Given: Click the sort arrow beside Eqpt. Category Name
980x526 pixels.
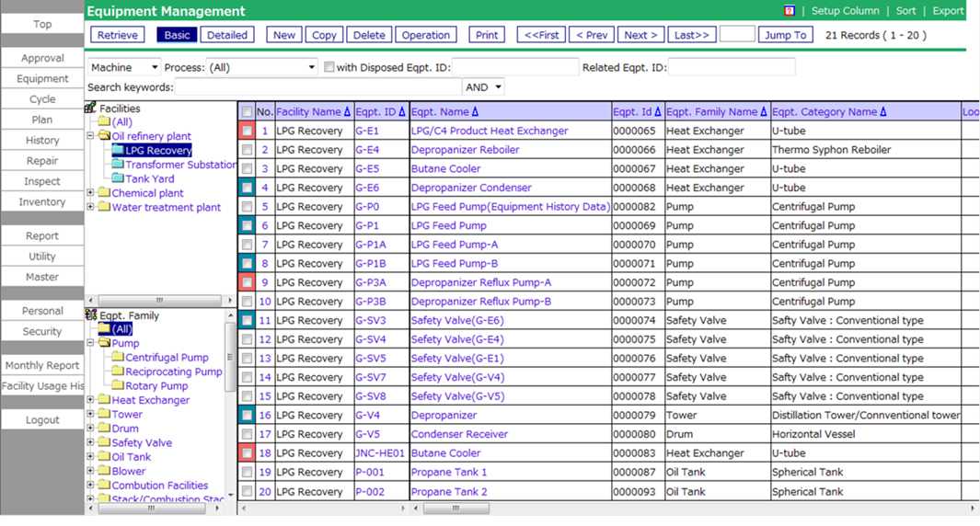Looking at the screenshot, I should pyautogui.click(x=882, y=112).
